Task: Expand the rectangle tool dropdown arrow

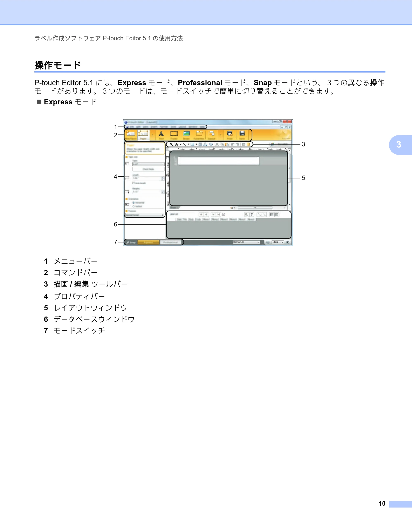Action: point(196,144)
